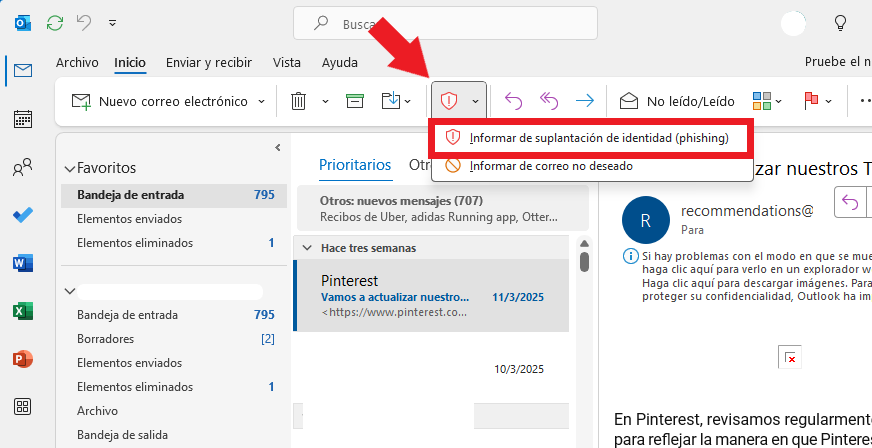This screenshot has height=448, width=872.
Task: Click the Categorize colored squares icon
Action: [761, 101]
